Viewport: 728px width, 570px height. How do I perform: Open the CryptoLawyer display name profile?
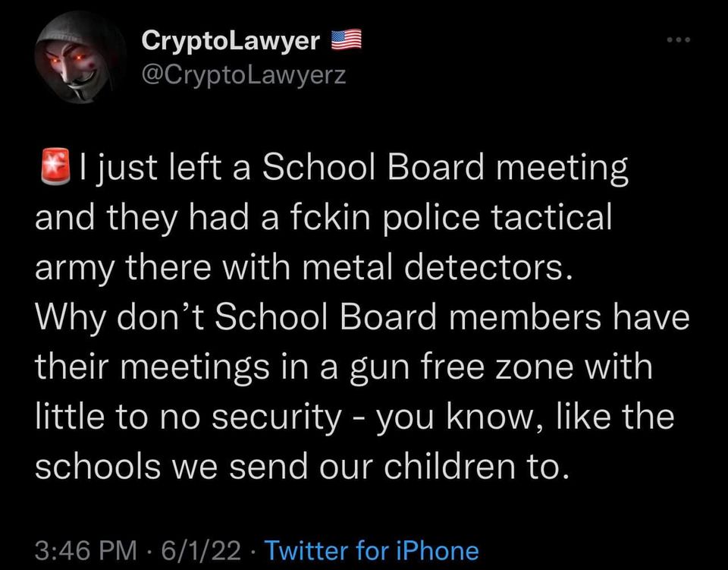(231, 41)
